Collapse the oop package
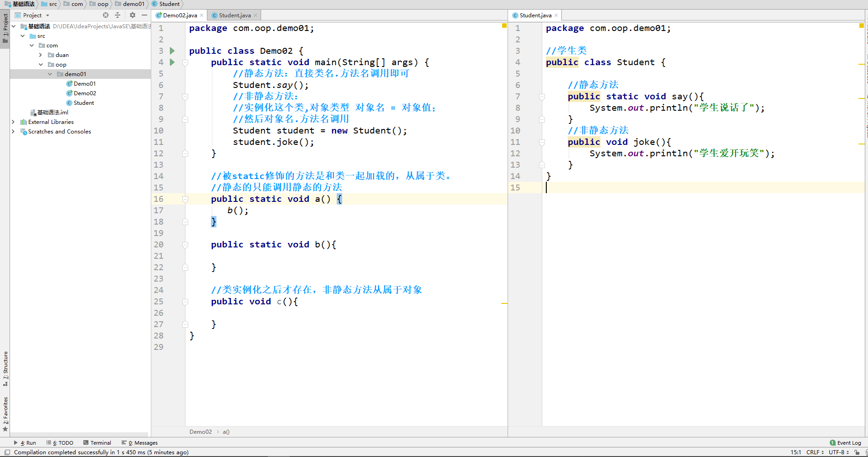 pyautogui.click(x=41, y=65)
